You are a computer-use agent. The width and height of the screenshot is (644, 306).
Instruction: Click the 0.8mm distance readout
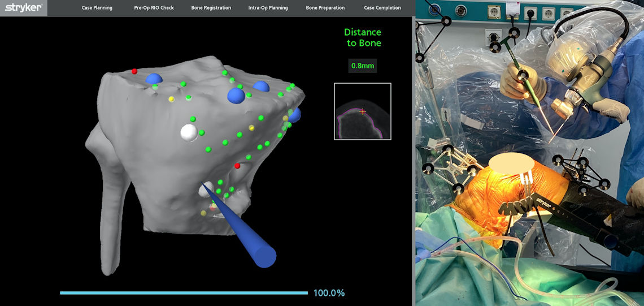(x=363, y=66)
